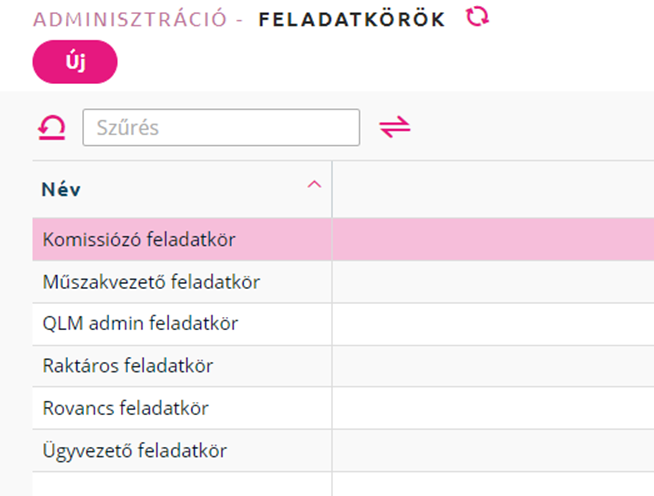Click the Adminisztráció breadcrumb text
This screenshot has height=496, width=654.
coord(130,20)
